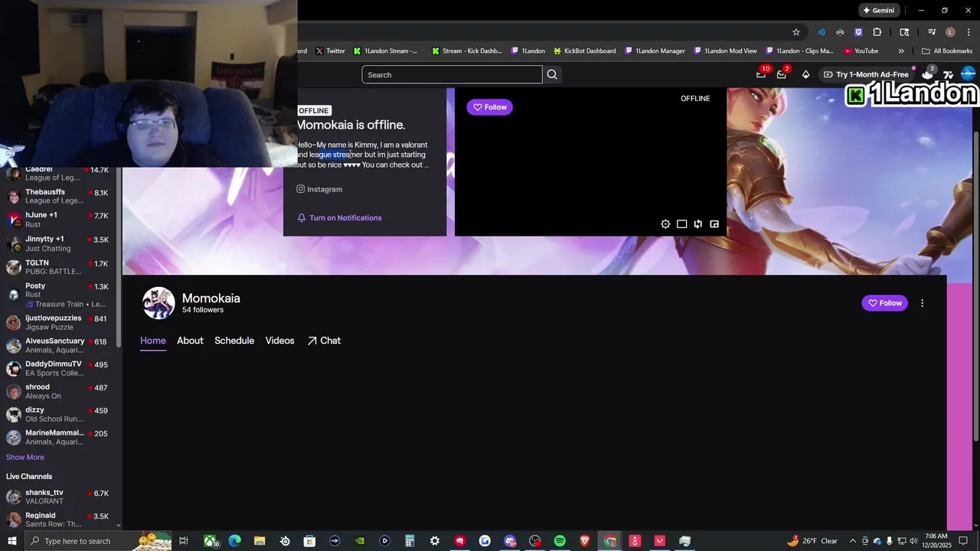980x551 pixels.
Task: Expand followed channels with Show More
Action: pyautogui.click(x=25, y=458)
